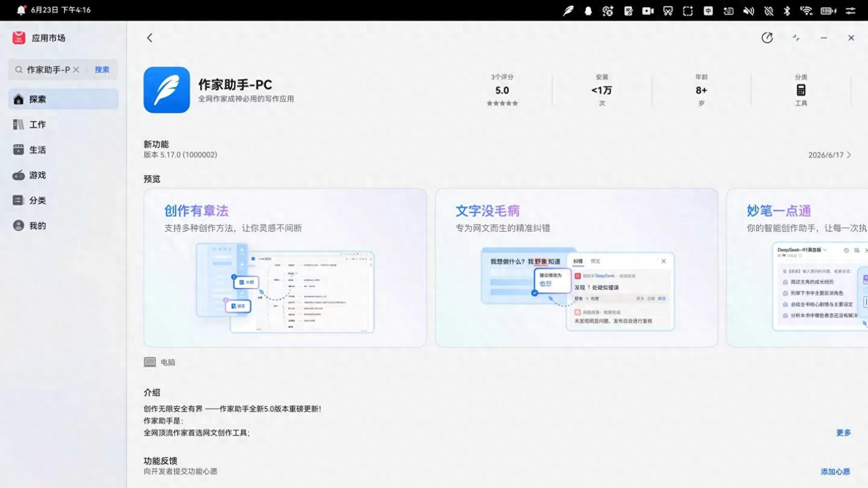Toggle the Bluetooth icon
Image resolution: width=868 pixels, height=488 pixels.
pyautogui.click(x=787, y=10)
